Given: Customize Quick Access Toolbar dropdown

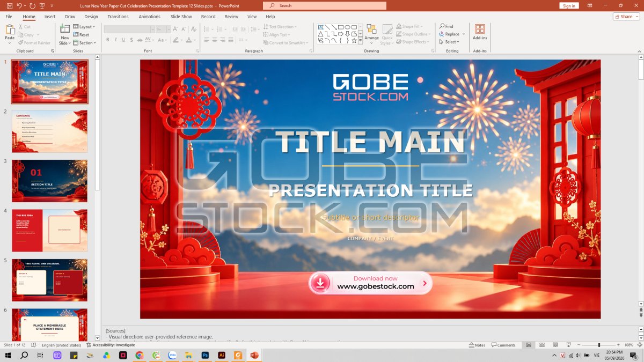Looking at the screenshot, I should tap(52, 5).
